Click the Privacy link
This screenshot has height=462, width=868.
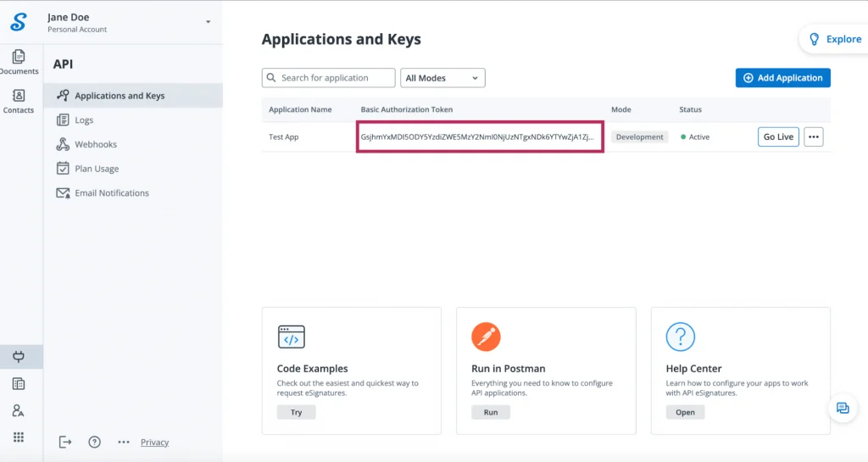tap(154, 443)
